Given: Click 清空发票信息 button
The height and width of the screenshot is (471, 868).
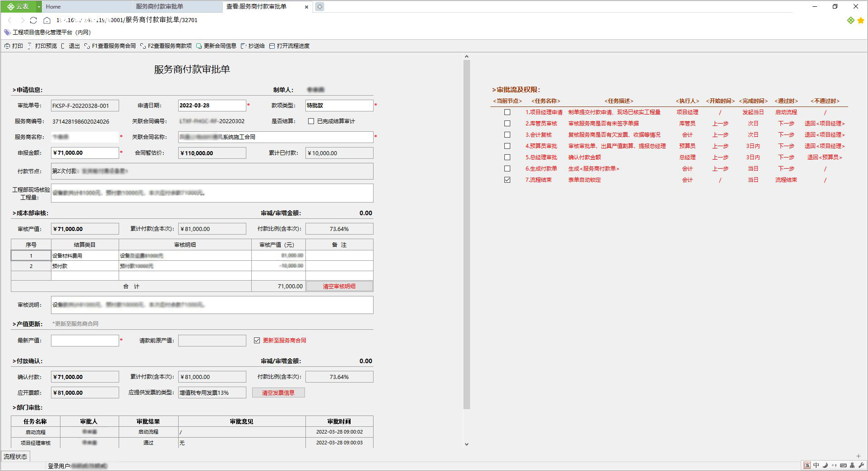Looking at the screenshot, I should pos(278,393).
